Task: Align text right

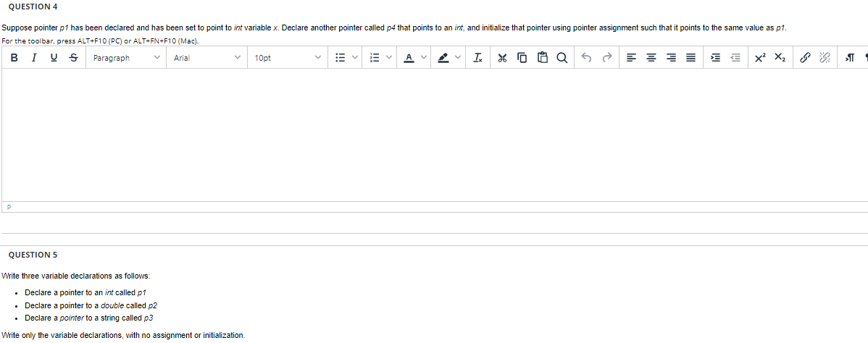Action: coord(671,58)
